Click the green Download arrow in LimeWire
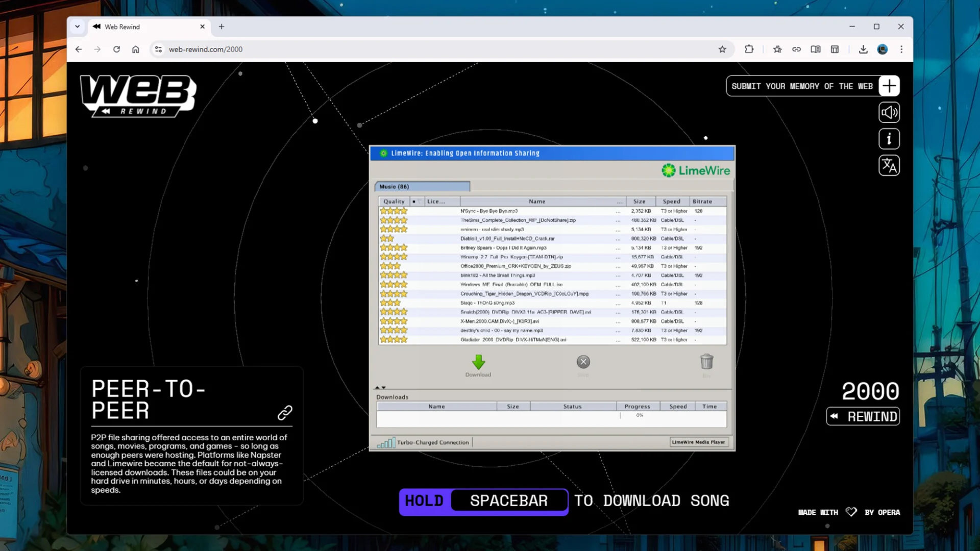The image size is (980, 551). (x=478, y=362)
